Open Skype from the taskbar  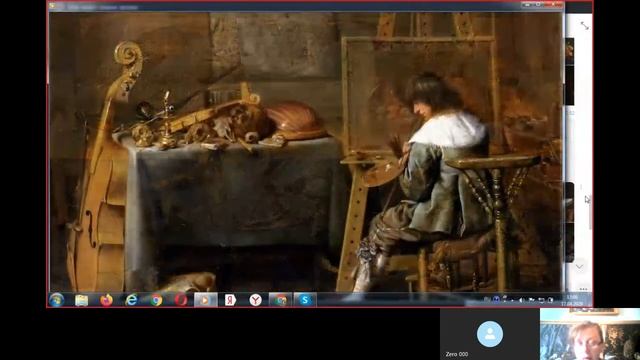pos(305,300)
